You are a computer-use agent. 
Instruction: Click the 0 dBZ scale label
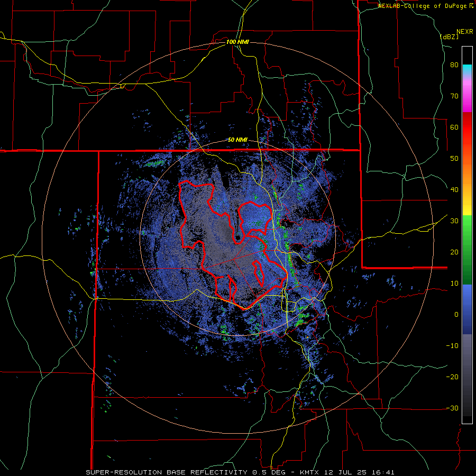click(456, 315)
